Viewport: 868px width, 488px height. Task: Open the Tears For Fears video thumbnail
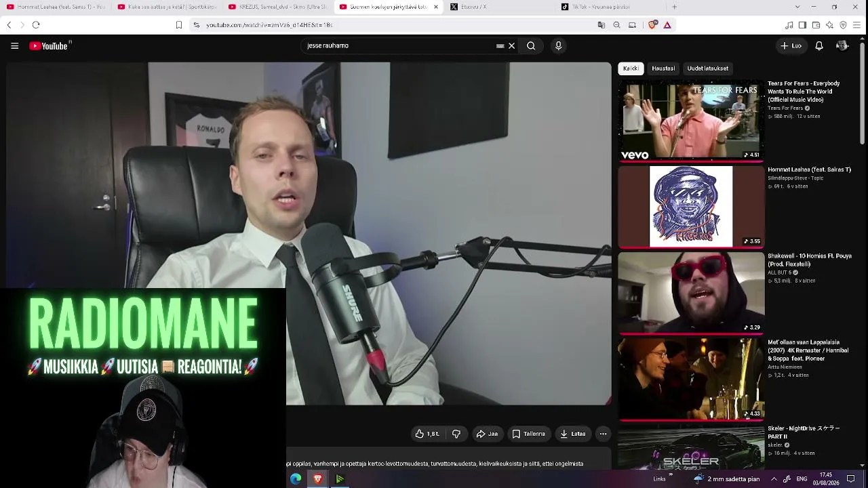[x=691, y=121]
